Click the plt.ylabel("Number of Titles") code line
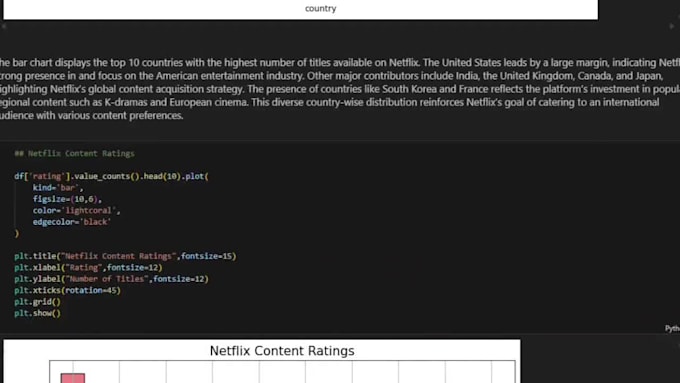This screenshot has height=383, width=680. (111, 278)
